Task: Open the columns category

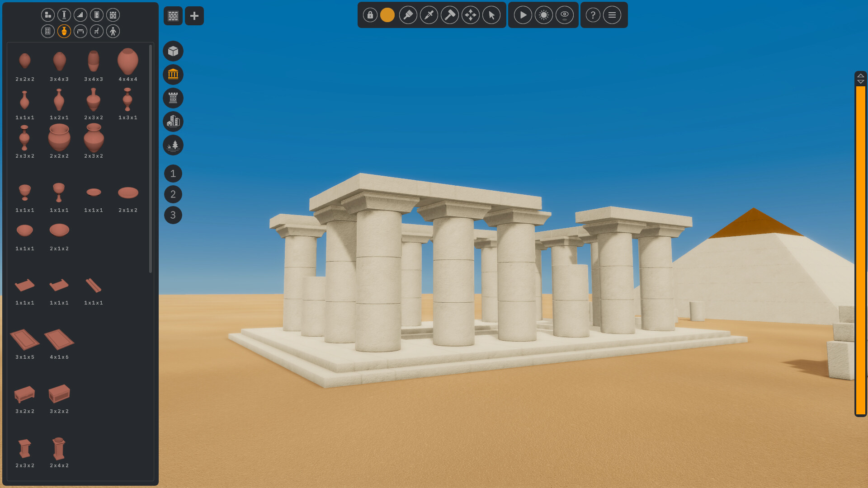Action: [x=64, y=15]
